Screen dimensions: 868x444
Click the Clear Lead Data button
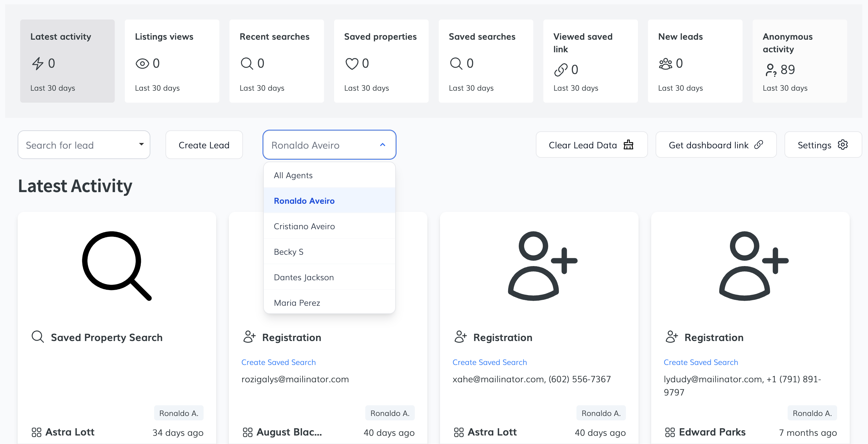[x=591, y=145]
